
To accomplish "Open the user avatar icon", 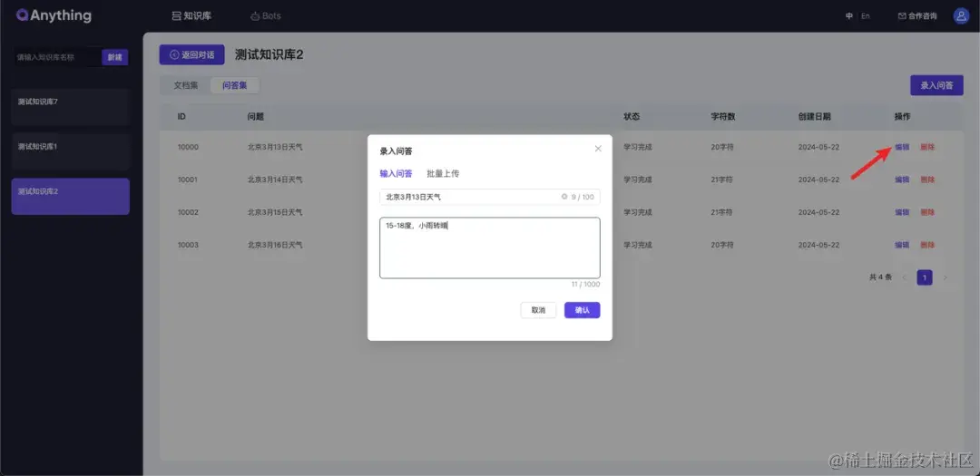I will point(961,16).
